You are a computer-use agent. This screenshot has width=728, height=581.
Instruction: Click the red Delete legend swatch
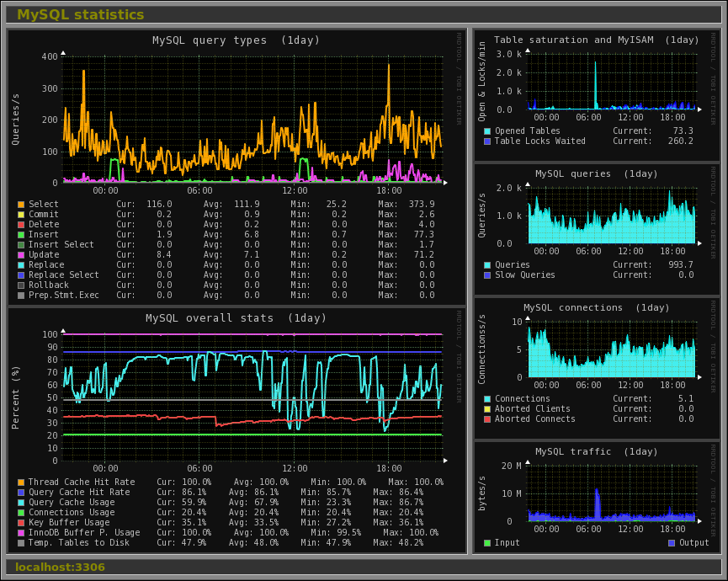(21, 225)
